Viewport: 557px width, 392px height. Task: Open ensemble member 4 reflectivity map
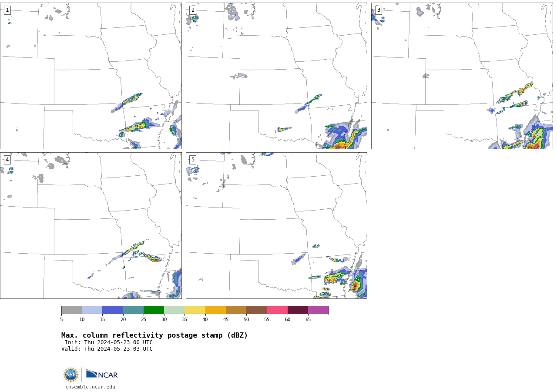[x=91, y=225]
